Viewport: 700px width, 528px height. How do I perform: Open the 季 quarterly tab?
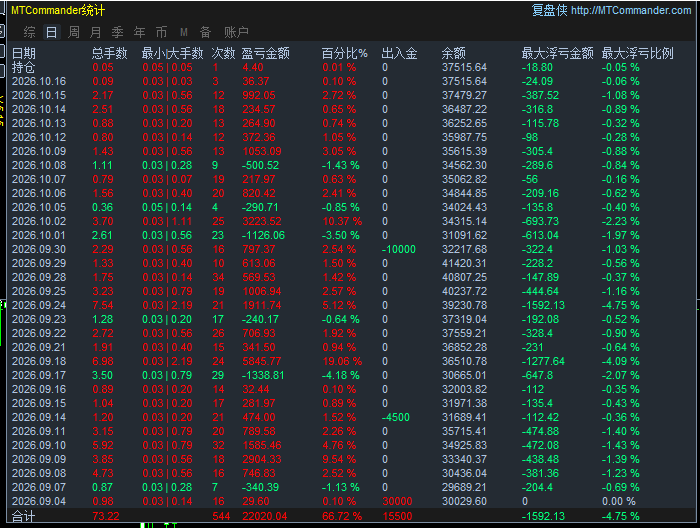117,32
